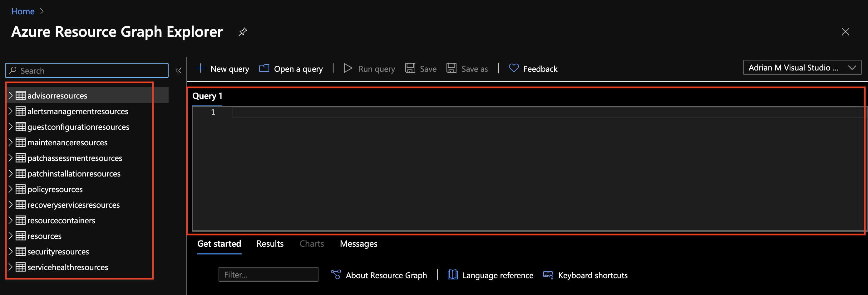
Task: Click the servicehealthresources table icon
Action: (21, 267)
